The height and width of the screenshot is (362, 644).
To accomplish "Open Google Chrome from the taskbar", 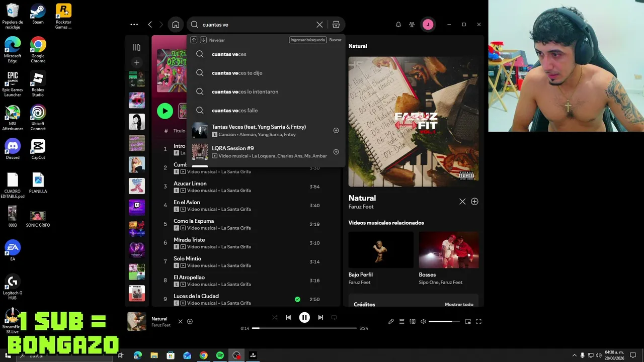I will [x=203, y=355].
